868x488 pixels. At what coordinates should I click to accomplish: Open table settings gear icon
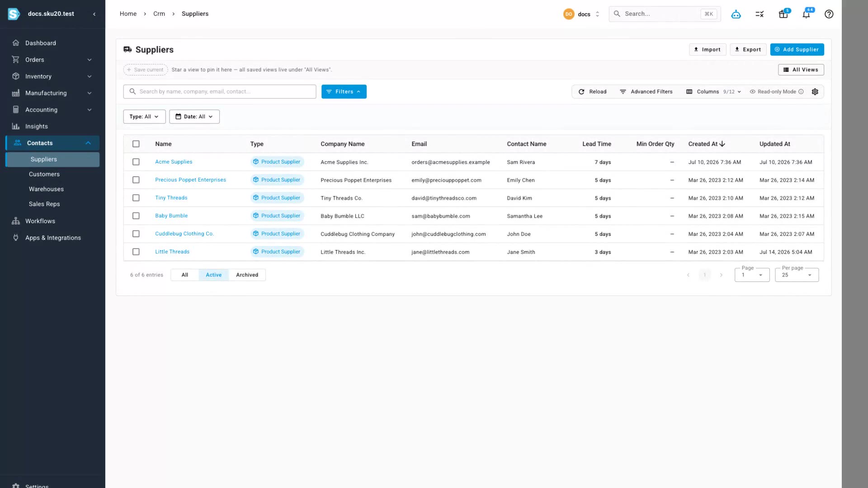(x=815, y=92)
